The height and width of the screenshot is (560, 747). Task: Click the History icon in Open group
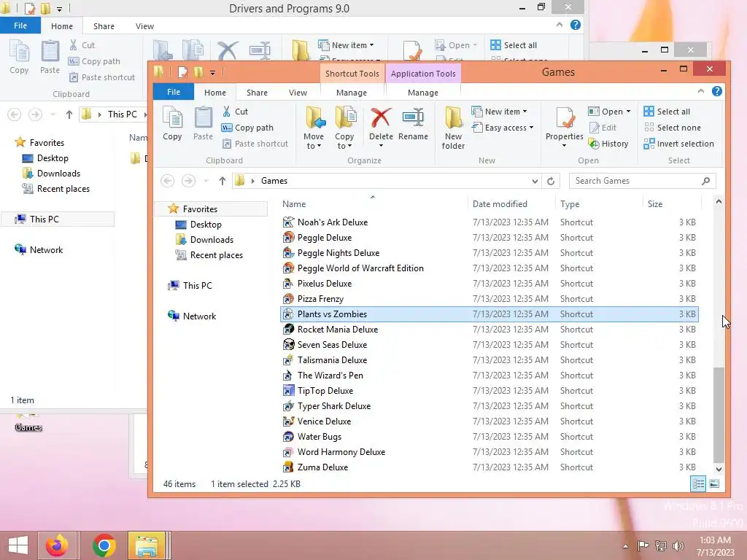point(594,144)
